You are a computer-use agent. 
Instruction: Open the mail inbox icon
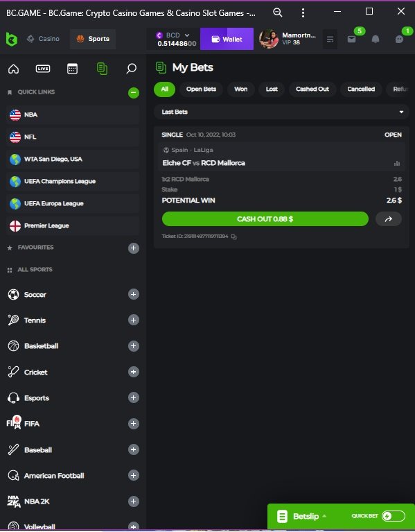point(352,40)
